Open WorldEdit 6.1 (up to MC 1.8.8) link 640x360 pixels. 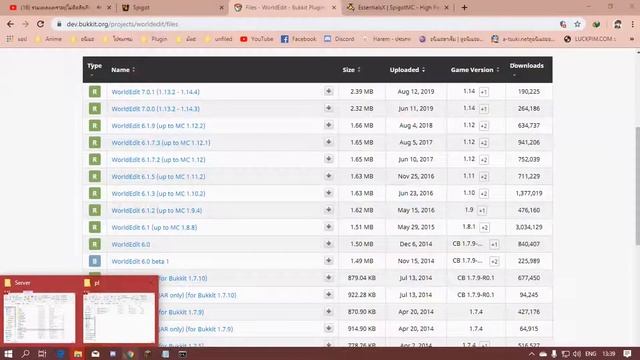pyautogui.click(x=154, y=227)
